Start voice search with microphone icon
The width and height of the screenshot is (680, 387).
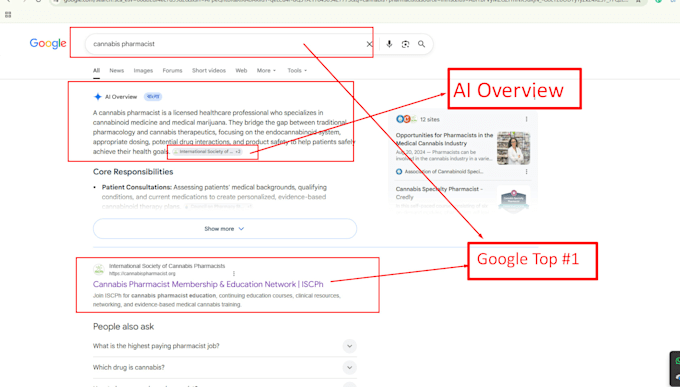coord(389,44)
